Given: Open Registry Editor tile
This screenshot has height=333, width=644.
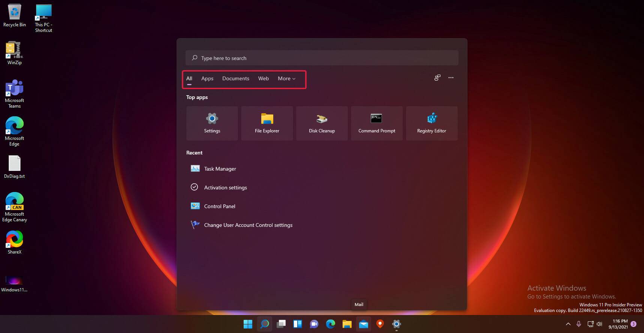Looking at the screenshot, I should pyautogui.click(x=432, y=123).
